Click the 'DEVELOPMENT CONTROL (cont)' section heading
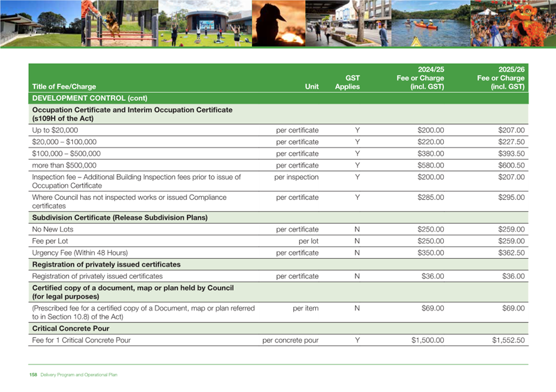 [80, 99]
